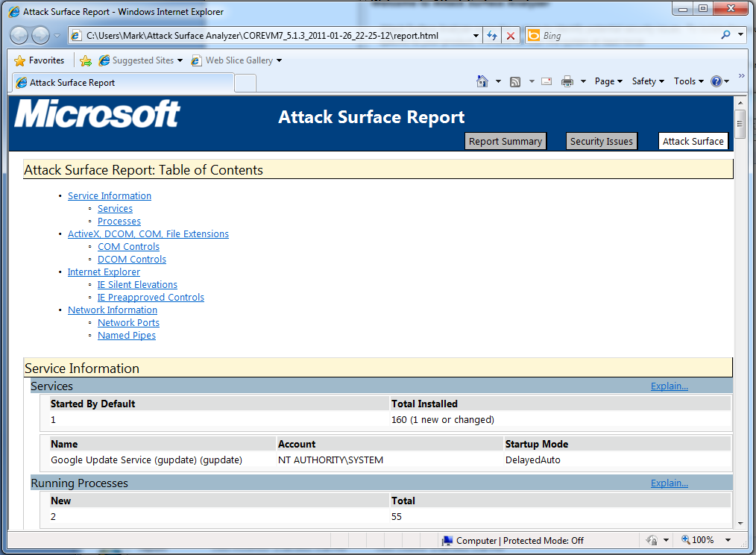Click the Microsoft logo in the banner
Image resolution: width=756 pixels, height=555 pixels.
[97, 114]
